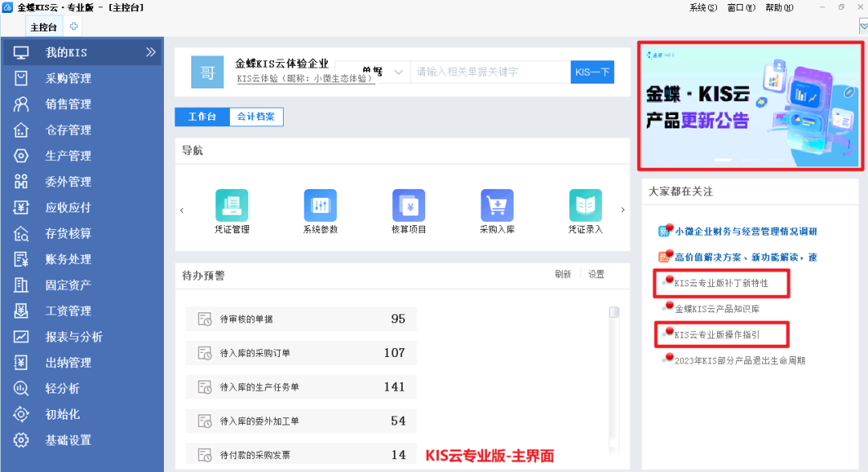Select 账务处理 sidebar icon
Screen dimensions: 868x472
(21, 259)
